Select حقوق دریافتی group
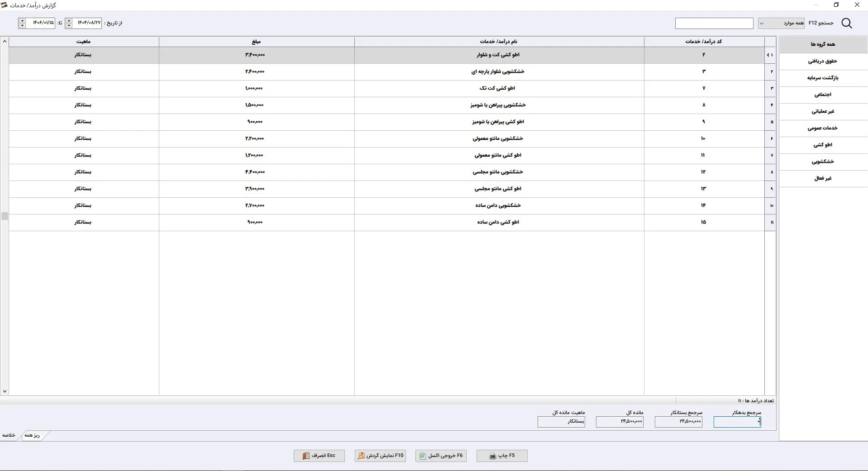 [823, 61]
